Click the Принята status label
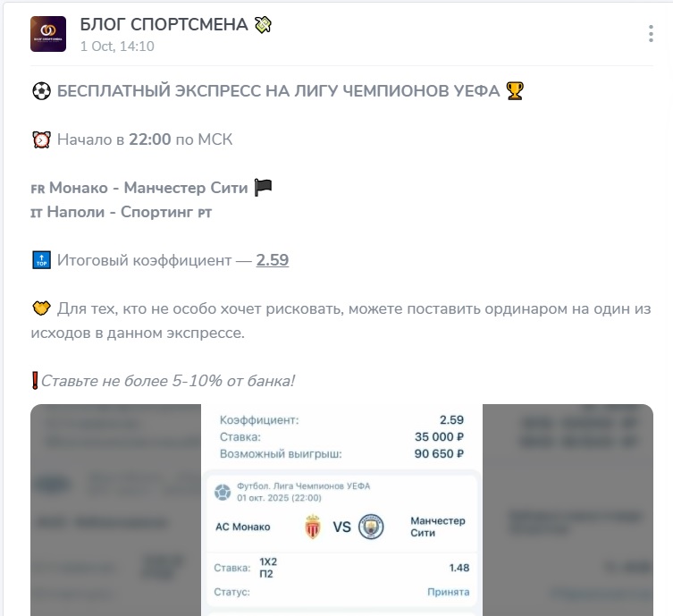 tap(448, 592)
